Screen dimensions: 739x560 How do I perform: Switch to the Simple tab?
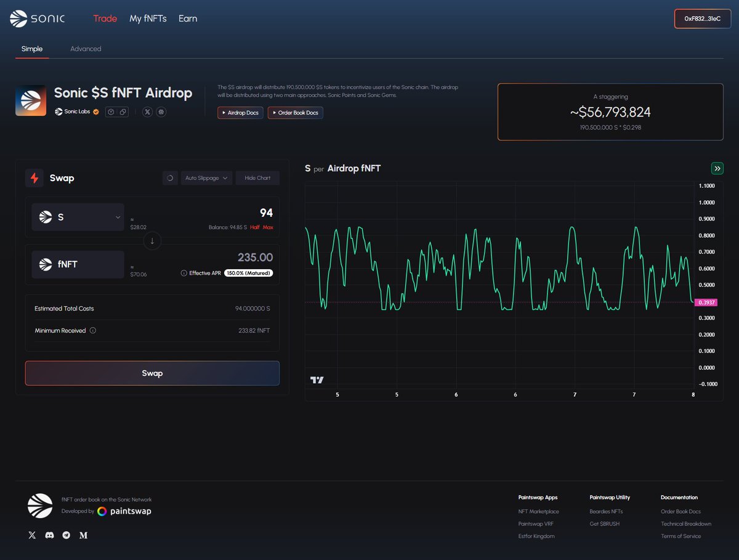(32, 49)
